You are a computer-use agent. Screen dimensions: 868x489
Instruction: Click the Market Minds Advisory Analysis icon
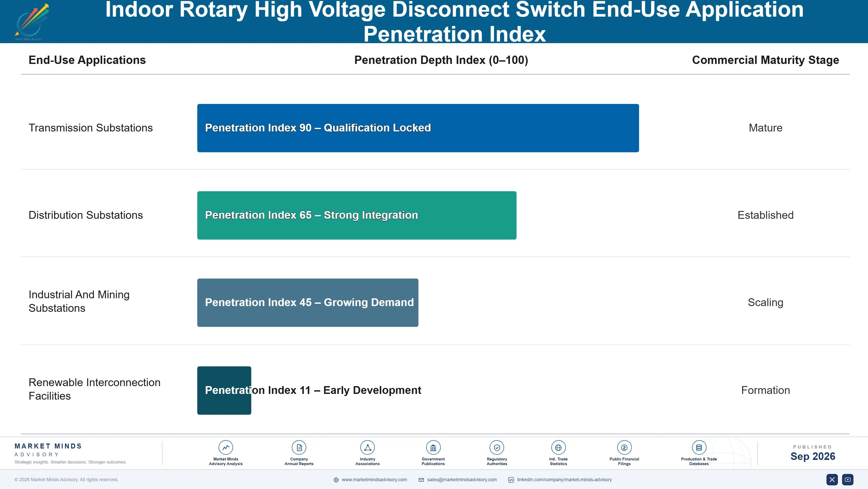click(x=226, y=447)
